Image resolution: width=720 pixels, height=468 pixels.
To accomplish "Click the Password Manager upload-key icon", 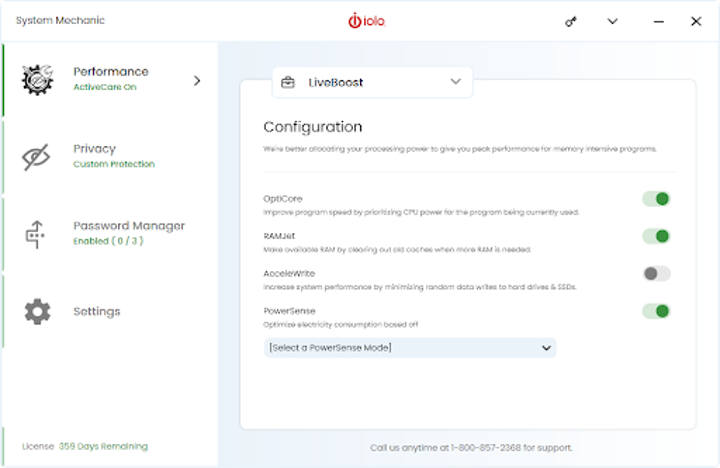I will click(37, 234).
